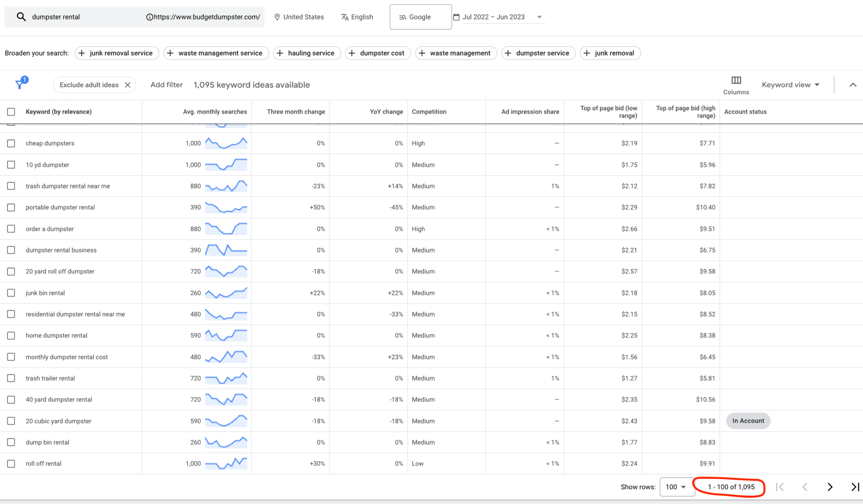Click trend sparkline for roll off rental
Image resolution: width=863 pixels, height=504 pixels.
[x=226, y=464]
